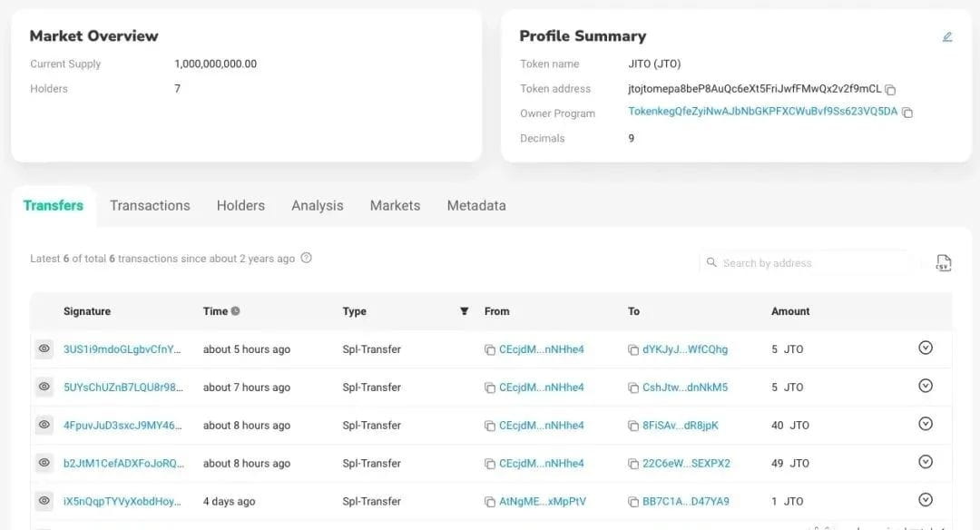This screenshot has width=980, height=530.
Task: Expand the 5 JTO transfer to dYKJyJ...WfCQhg
Action: pos(926,348)
